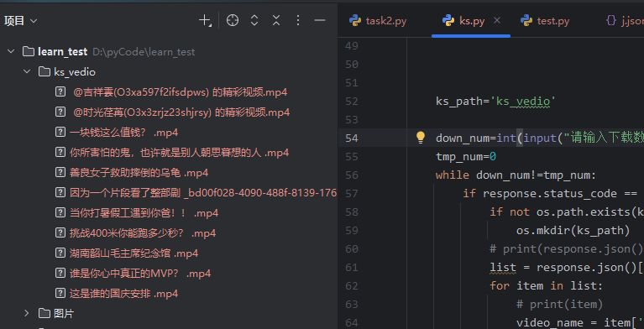The width and height of the screenshot is (644, 329).
Task: Open the j.json tab
Action: [625, 21]
